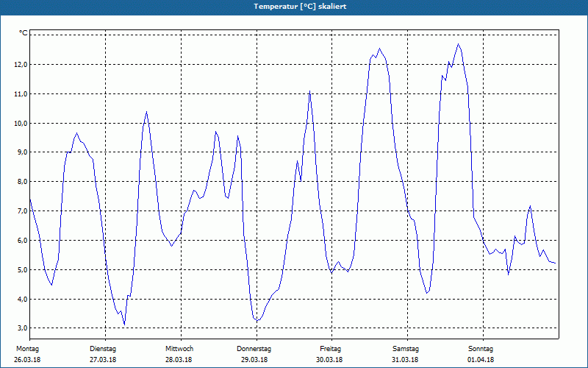This screenshot has height=368, width=588.
Task: Click the 7,0 y-axis label
Action: (x=23, y=211)
